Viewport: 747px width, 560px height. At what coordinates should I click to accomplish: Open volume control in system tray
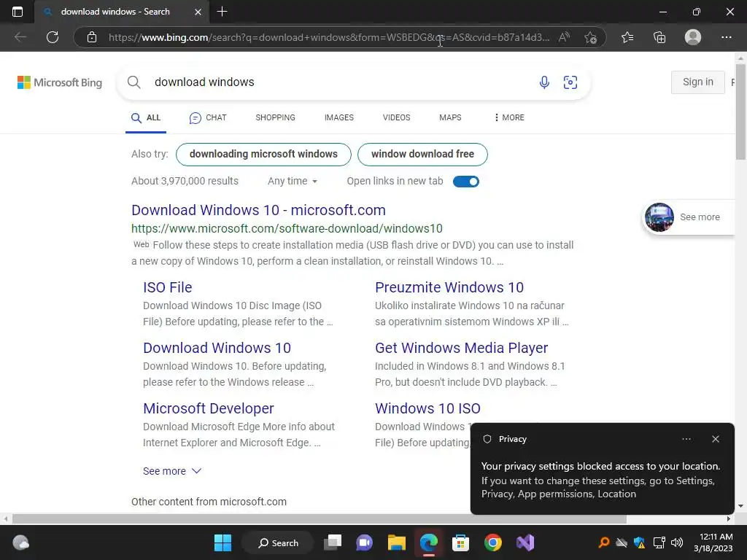point(677,542)
